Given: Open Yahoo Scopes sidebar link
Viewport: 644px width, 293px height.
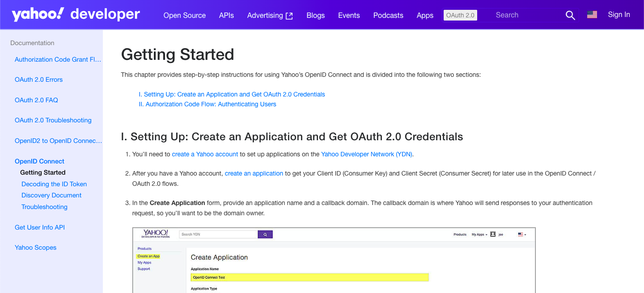Looking at the screenshot, I should tap(35, 247).
